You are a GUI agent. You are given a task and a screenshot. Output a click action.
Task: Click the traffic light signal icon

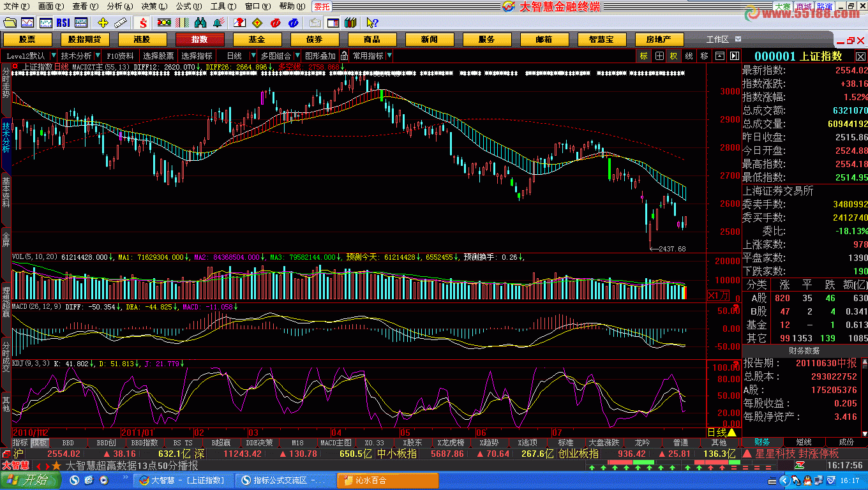(164, 23)
